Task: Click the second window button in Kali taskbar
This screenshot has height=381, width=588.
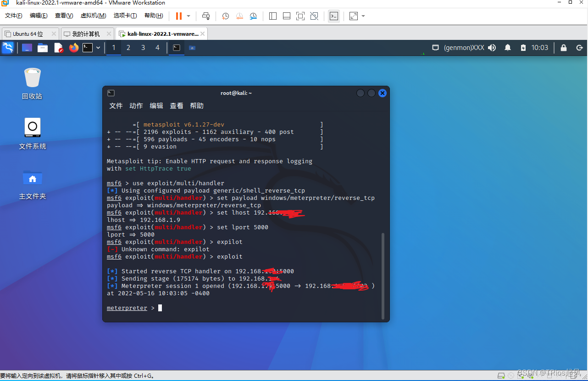Action: tap(192, 48)
